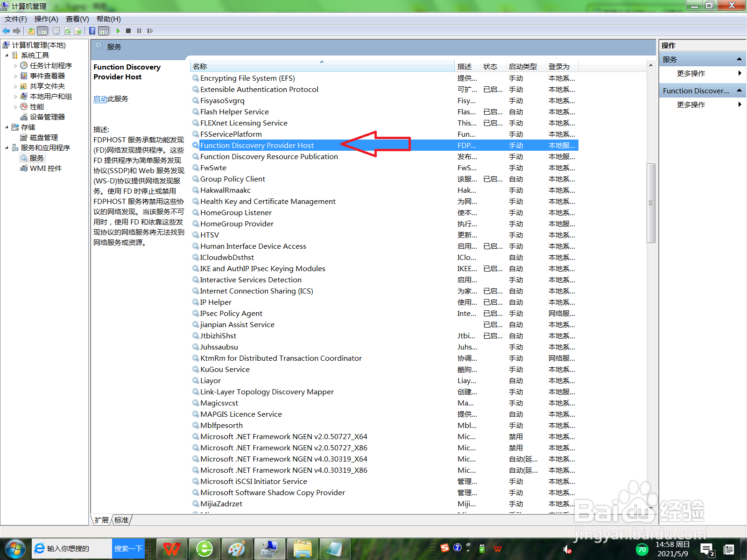Switch to the 标准 tab
This screenshot has width=747, height=560.
(x=121, y=520)
